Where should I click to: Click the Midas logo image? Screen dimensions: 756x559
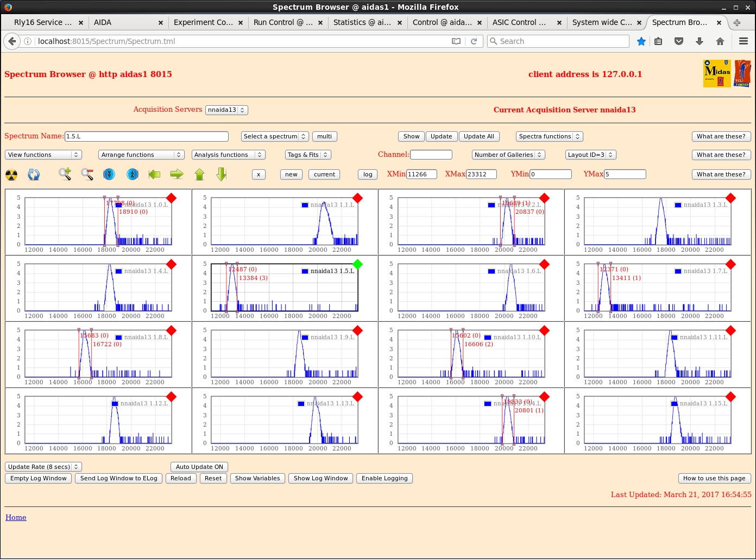pyautogui.click(x=717, y=73)
